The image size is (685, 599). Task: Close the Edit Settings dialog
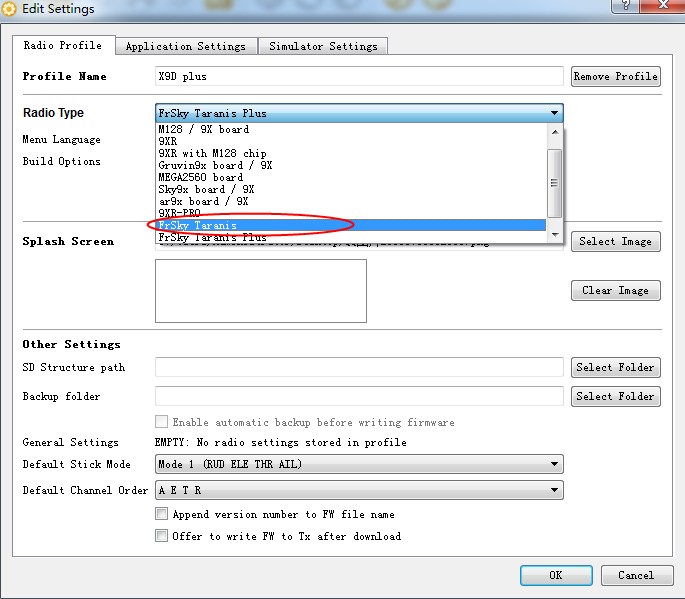[662, 6]
